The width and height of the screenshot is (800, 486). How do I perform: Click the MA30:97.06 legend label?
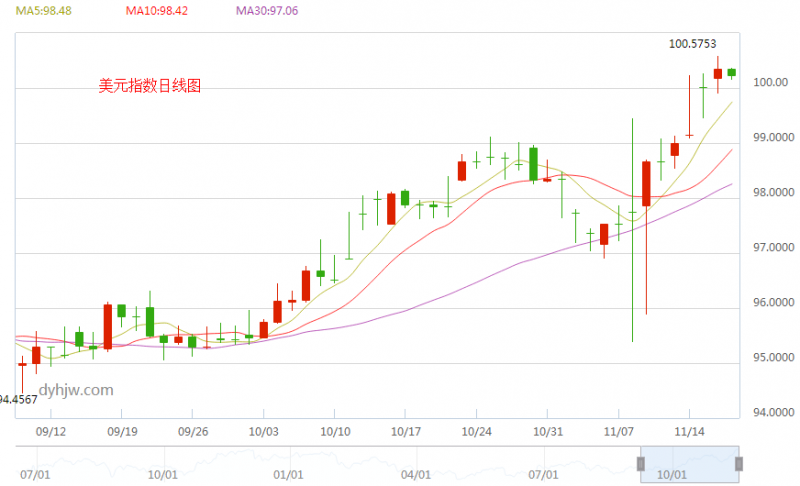pos(267,11)
